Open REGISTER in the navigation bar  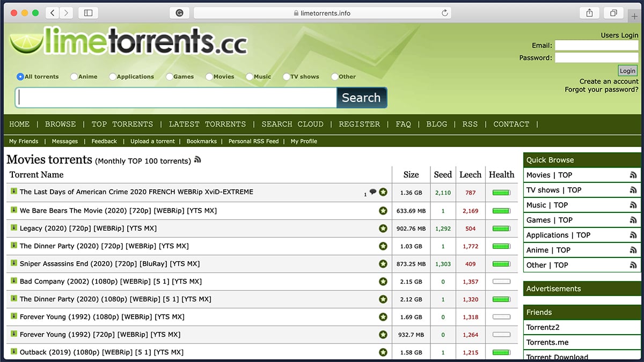(360, 124)
